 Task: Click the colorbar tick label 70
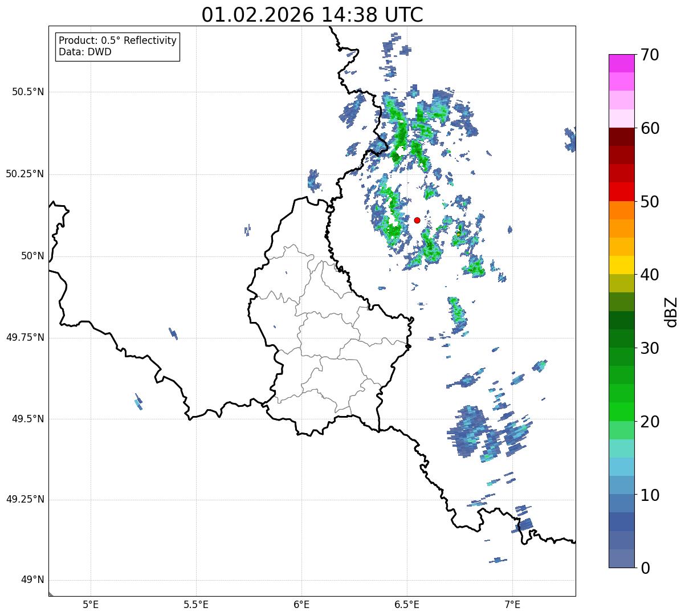tap(650, 55)
